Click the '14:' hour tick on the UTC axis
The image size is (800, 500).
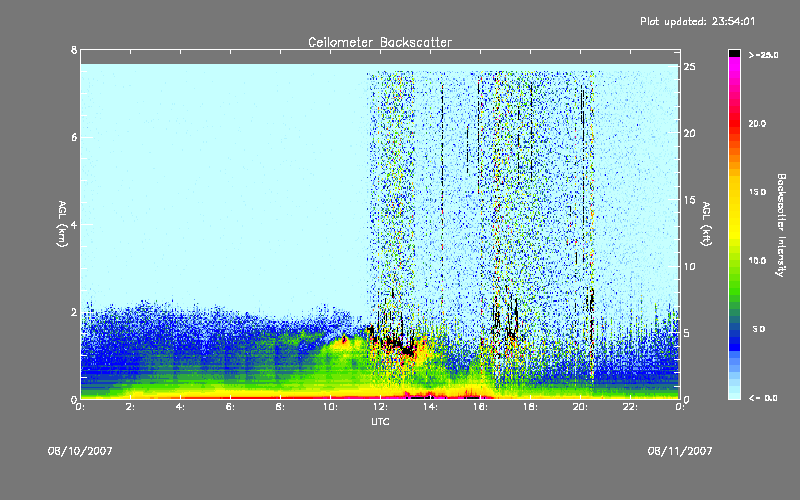[x=430, y=407]
